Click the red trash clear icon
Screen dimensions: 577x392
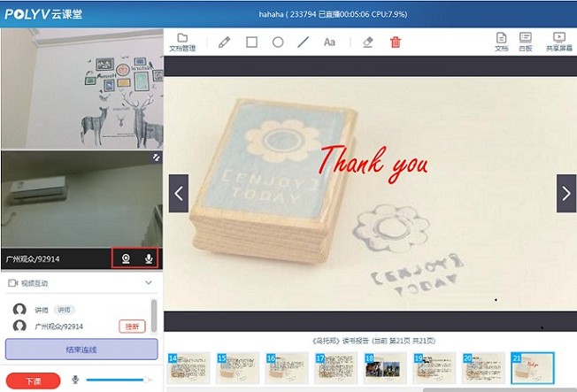[395, 42]
